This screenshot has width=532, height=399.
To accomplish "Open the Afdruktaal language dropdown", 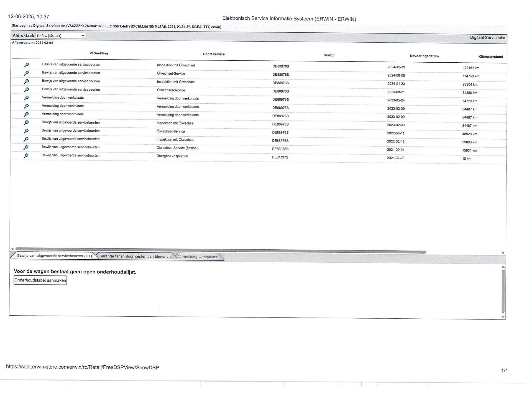I will (60, 35).
